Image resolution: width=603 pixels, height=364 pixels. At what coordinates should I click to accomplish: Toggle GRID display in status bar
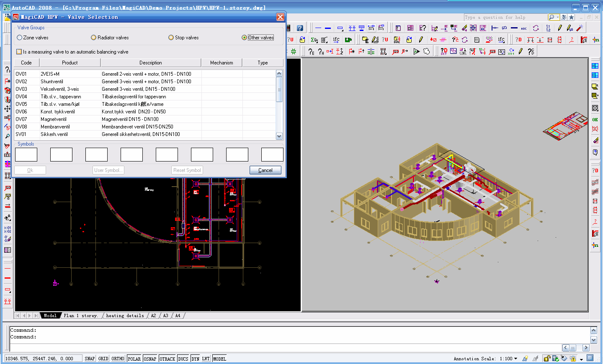pyautogui.click(x=103, y=359)
